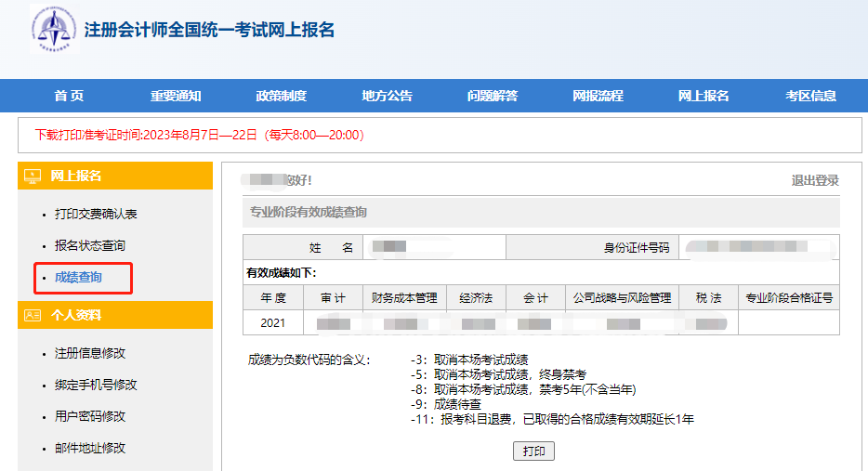Viewport: 868px width, 471px height.
Task: Open the 邮件地址修改 link
Action: 89,448
